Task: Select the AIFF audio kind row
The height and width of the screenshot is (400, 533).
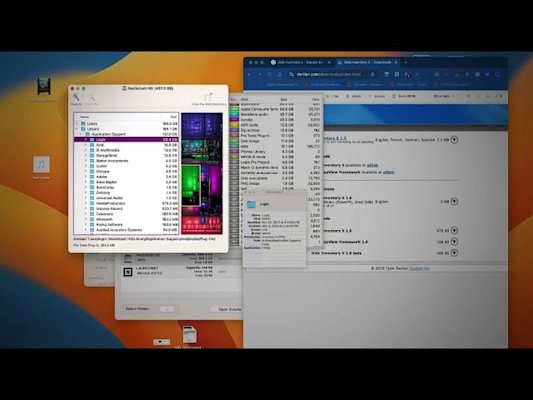Action: (x=275, y=125)
